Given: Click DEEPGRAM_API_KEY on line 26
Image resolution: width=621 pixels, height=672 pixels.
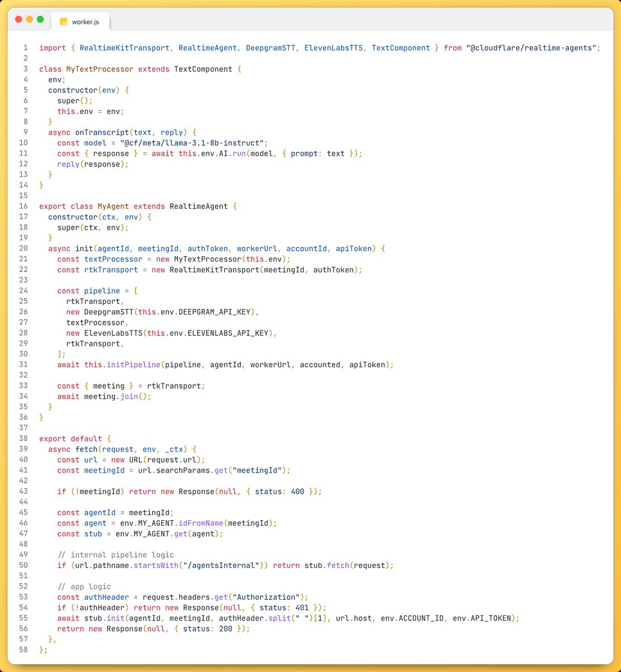Looking at the screenshot, I should (x=214, y=312).
